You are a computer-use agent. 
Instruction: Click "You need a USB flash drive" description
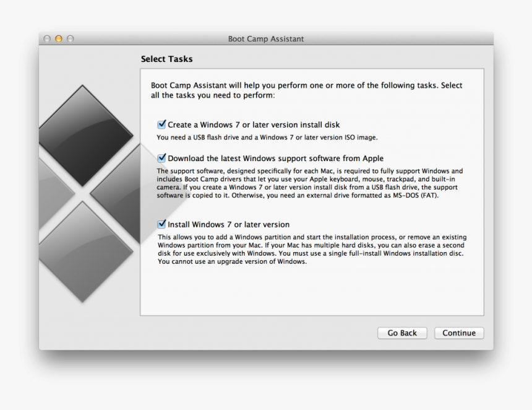click(267, 137)
